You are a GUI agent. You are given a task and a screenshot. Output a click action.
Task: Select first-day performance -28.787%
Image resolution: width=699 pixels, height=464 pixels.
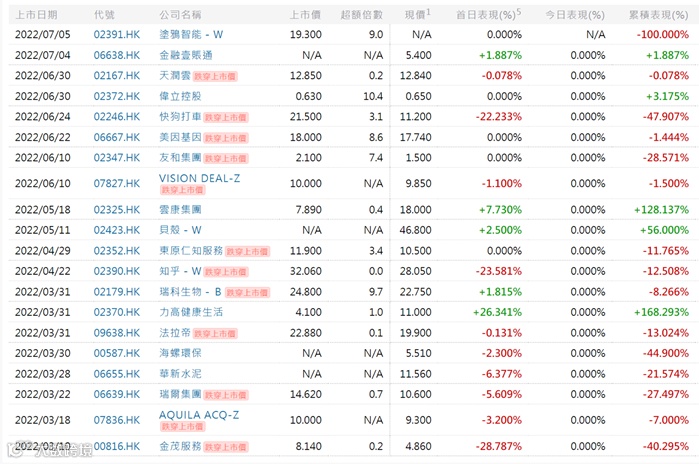click(498, 446)
